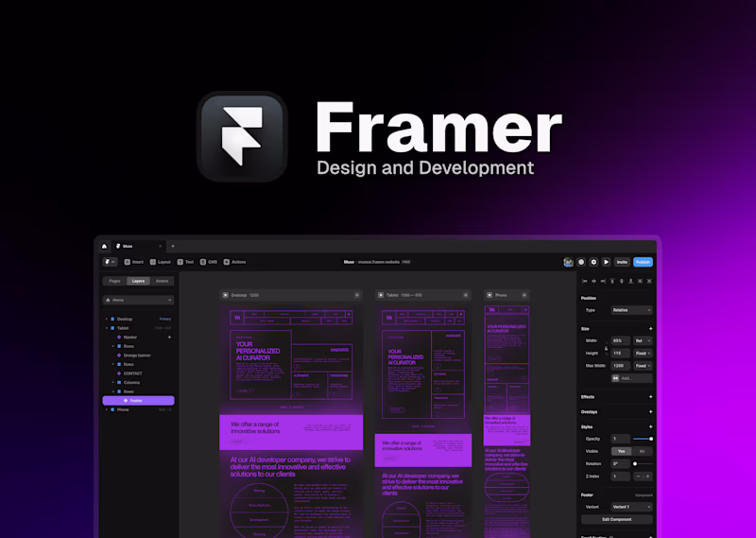Select the Navbar component layer
Viewport: 756px width, 538px height.
coord(127,338)
